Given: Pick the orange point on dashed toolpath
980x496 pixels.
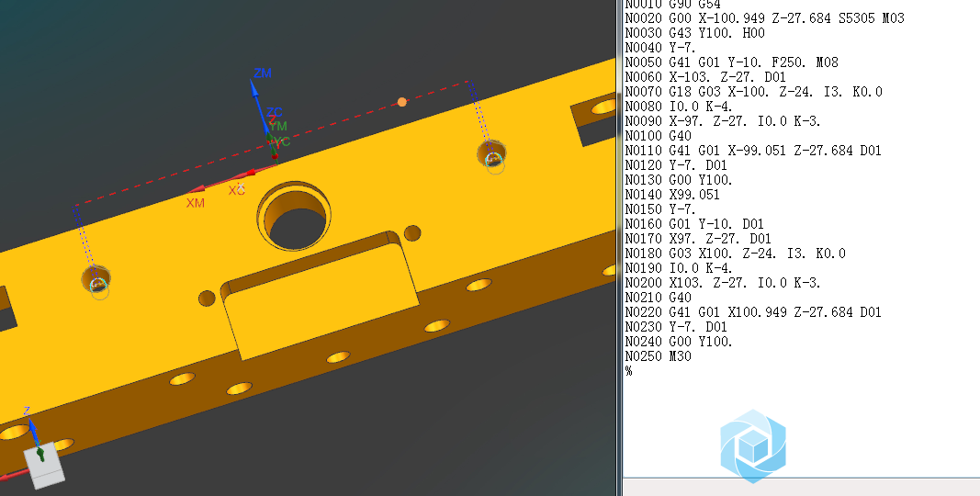Looking at the screenshot, I should point(402,102).
